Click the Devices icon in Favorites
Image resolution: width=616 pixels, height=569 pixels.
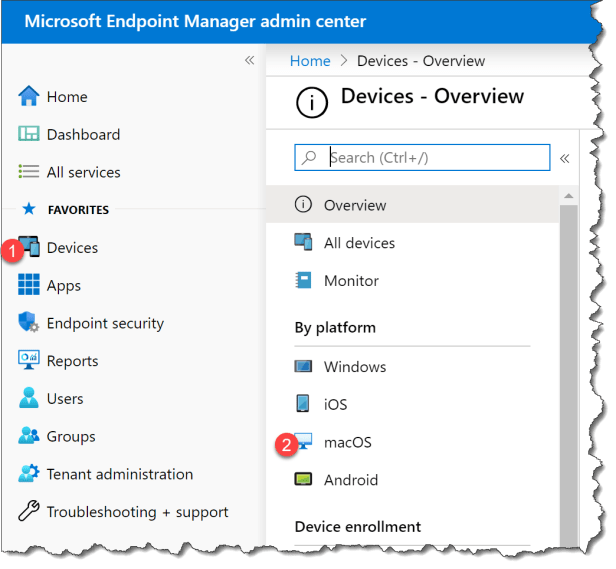29,246
